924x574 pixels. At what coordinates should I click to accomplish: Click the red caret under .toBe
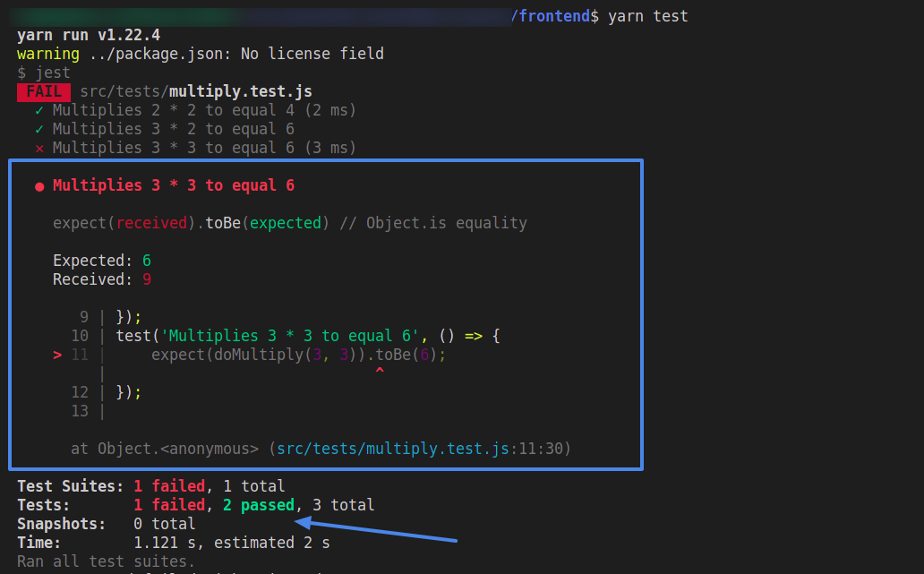[380, 371]
